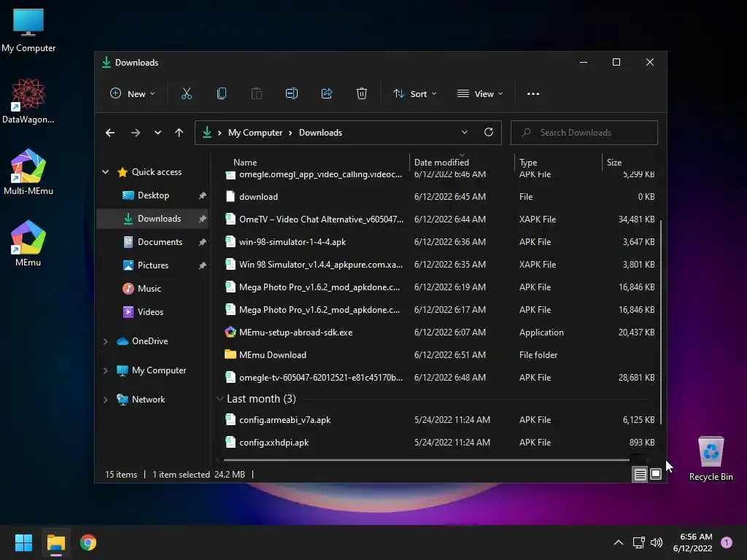Expand the My Computer tree node

[x=105, y=370]
